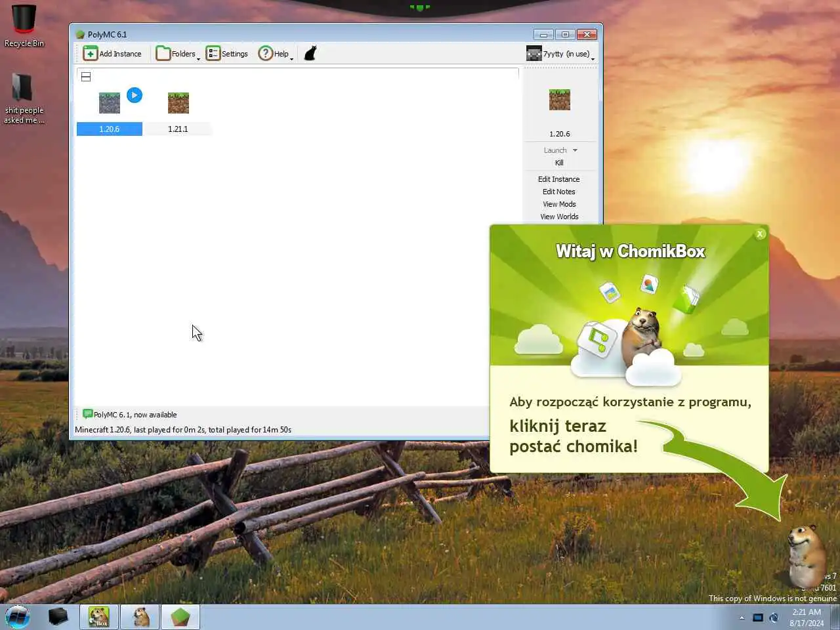Click the 1.21.1 instance label

(x=178, y=129)
